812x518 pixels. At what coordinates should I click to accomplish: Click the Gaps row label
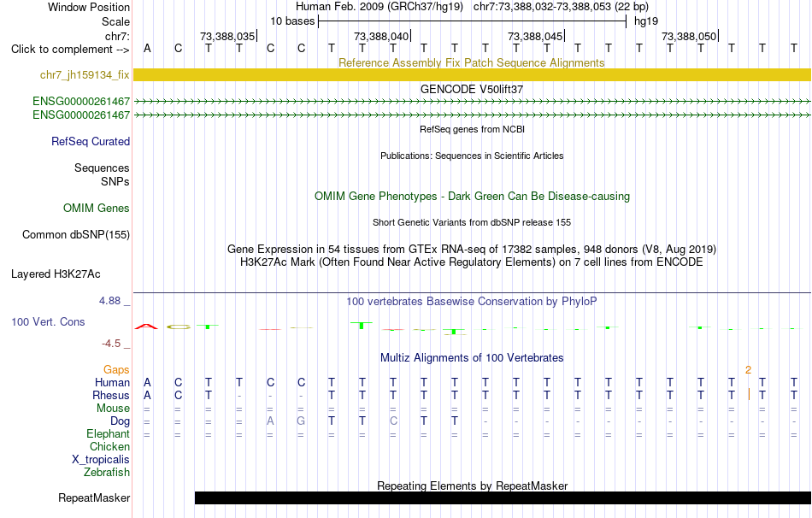(x=116, y=369)
